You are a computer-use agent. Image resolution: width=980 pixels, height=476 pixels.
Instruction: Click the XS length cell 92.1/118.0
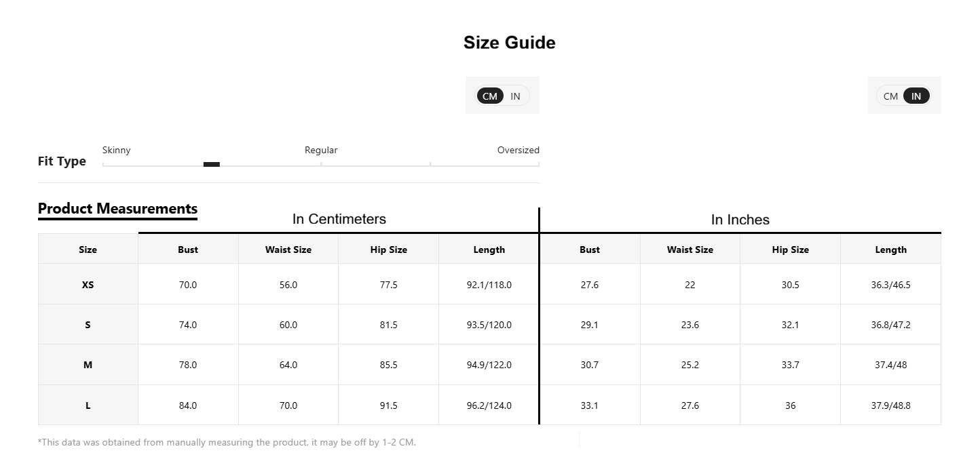point(489,285)
